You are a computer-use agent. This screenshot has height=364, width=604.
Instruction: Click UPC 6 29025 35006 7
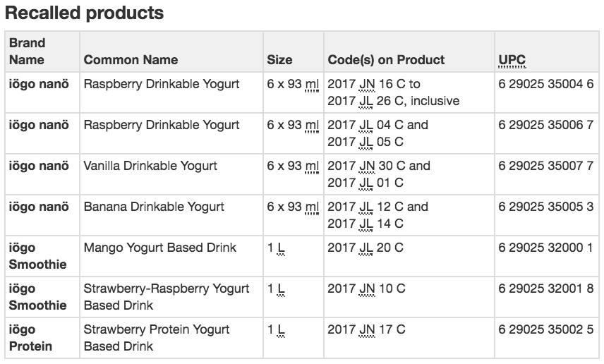coord(546,125)
